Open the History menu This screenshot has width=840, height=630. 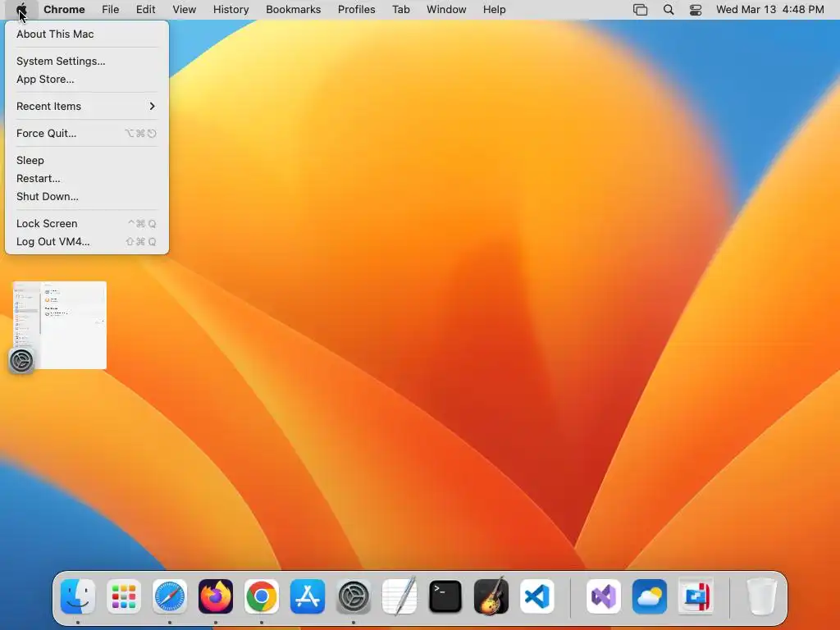(231, 10)
